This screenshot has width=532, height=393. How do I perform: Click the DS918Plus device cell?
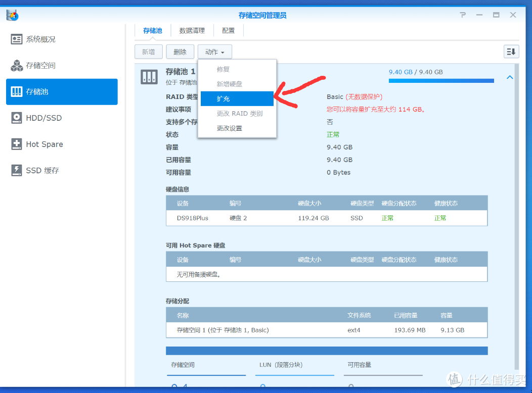(x=192, y=218)
